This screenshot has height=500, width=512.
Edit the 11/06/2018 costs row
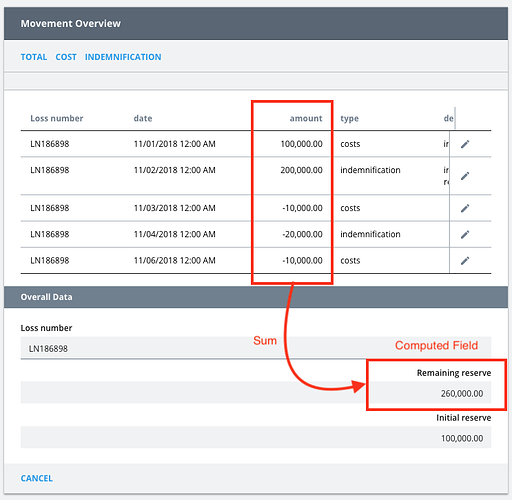(x=465, y=260)
